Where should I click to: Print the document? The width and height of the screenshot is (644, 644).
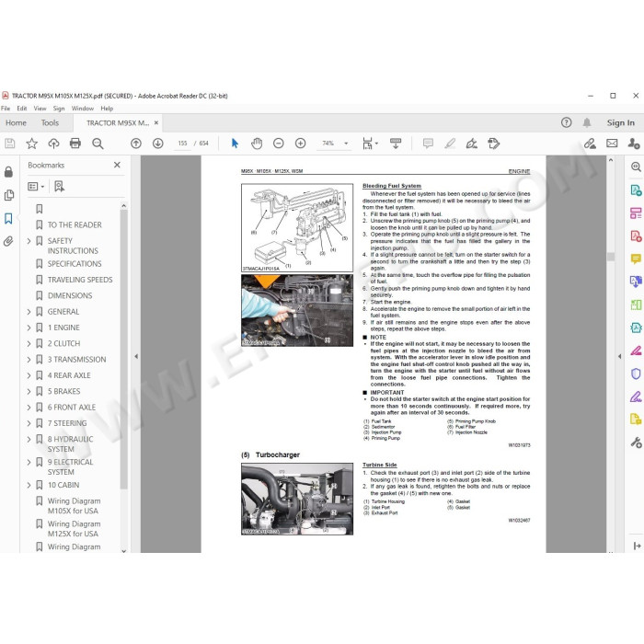[x=75, y=144]
